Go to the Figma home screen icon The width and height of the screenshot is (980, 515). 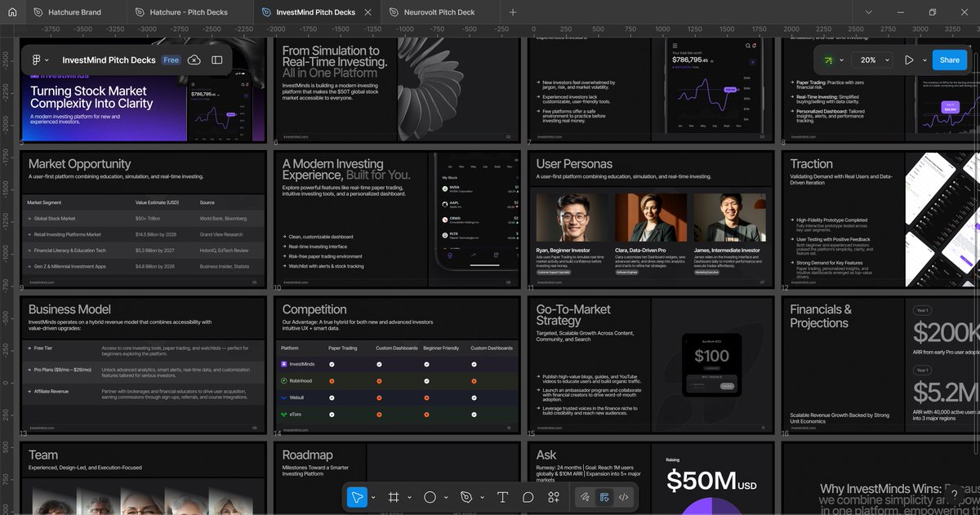tap(12, 12)
